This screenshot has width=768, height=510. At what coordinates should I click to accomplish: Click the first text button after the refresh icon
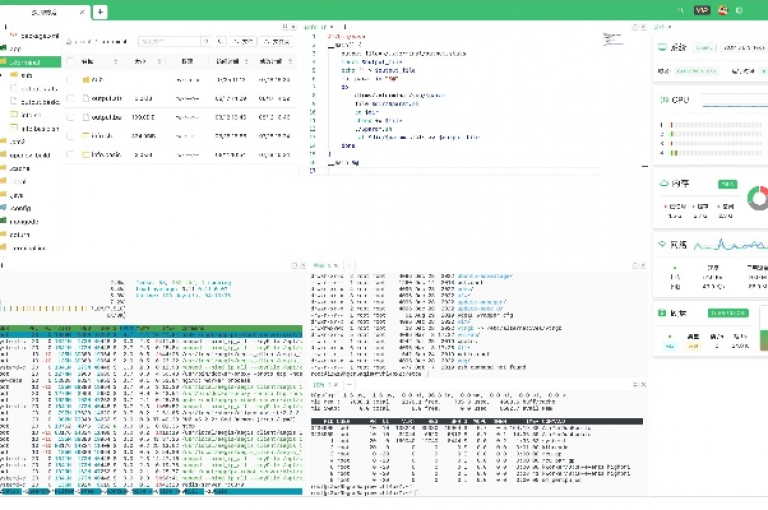click(243, 42)
